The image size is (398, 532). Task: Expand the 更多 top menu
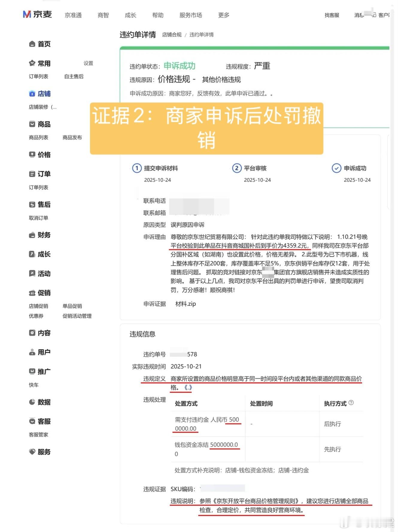point(224,15)
